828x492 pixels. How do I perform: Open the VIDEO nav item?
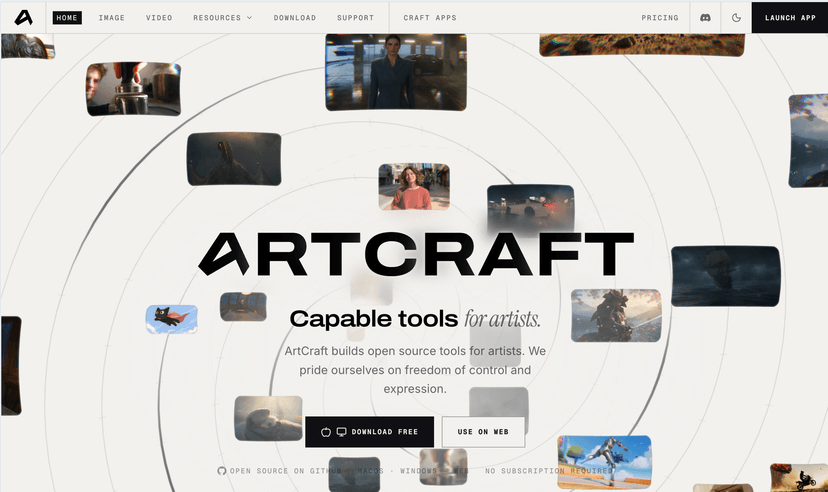point(159,17)
